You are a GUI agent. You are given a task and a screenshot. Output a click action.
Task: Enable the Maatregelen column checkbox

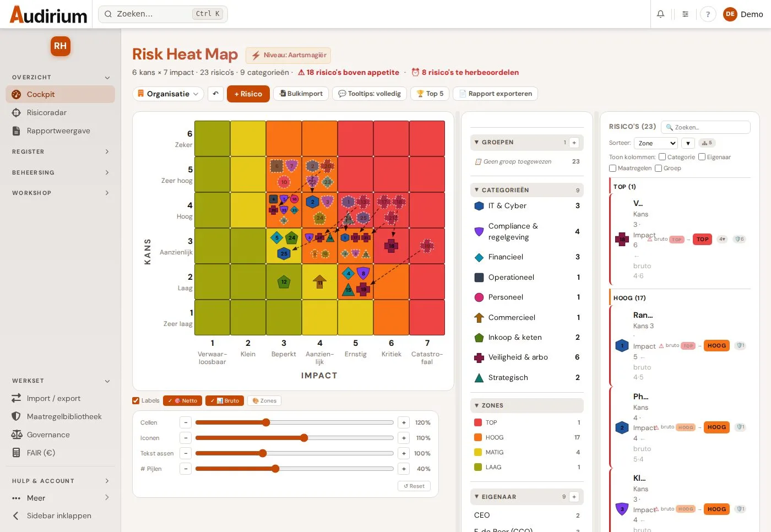pos(613,169)
